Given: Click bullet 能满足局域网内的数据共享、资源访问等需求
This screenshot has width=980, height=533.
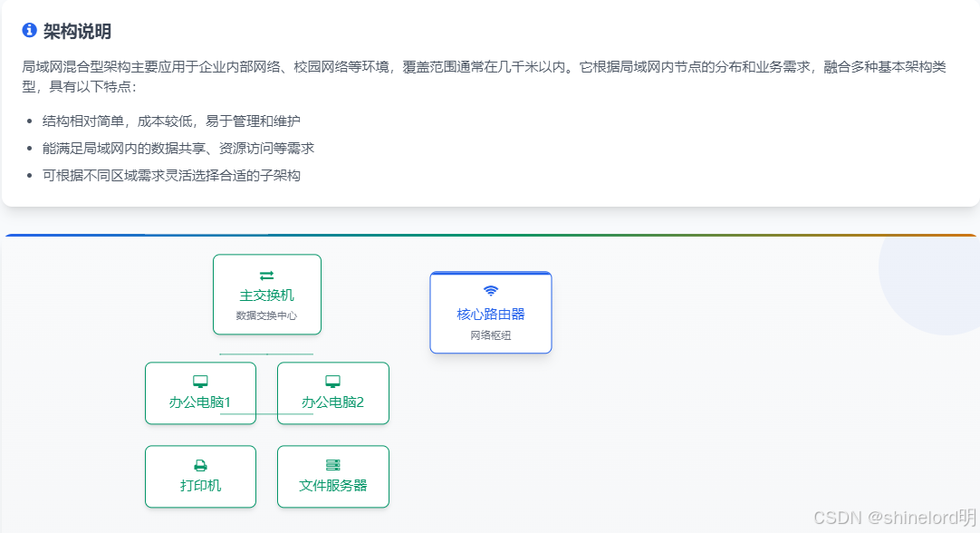Looking at the screenshot, I should (178, 149).
